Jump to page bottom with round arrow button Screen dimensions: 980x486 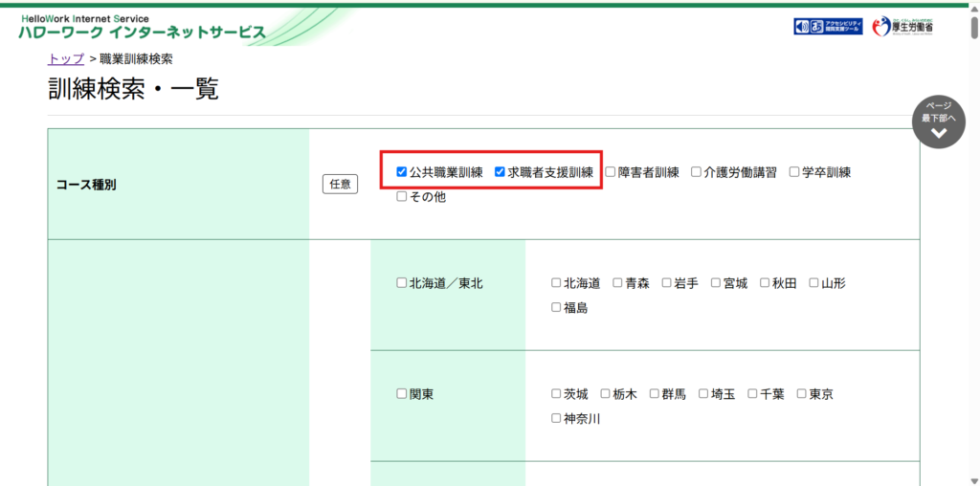coord(938,122)
